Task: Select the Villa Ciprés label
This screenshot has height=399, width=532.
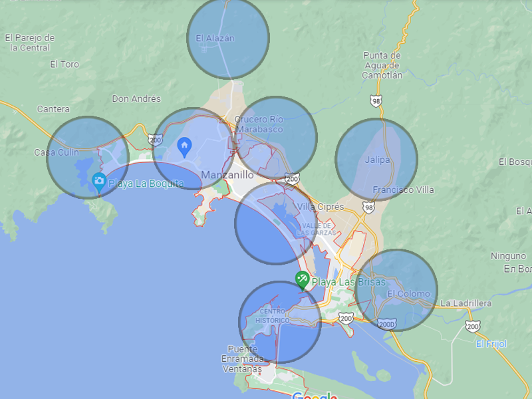Action: [321, 207]
